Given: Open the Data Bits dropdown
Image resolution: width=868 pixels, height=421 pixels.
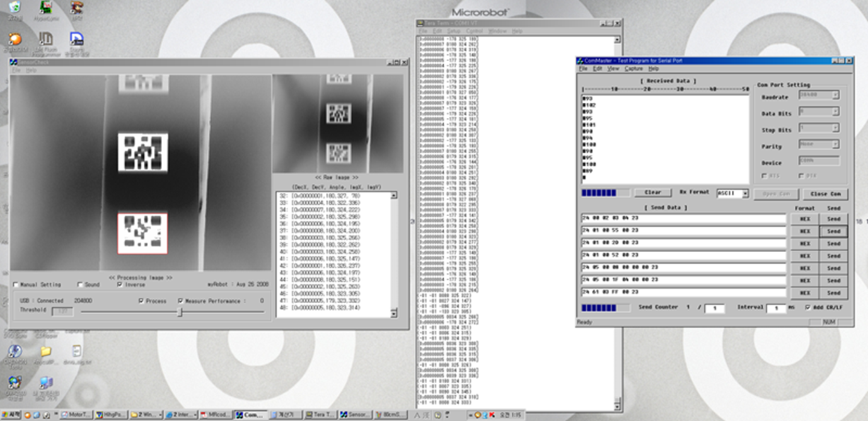Looking at the screenshot, I should pos(835,112).
